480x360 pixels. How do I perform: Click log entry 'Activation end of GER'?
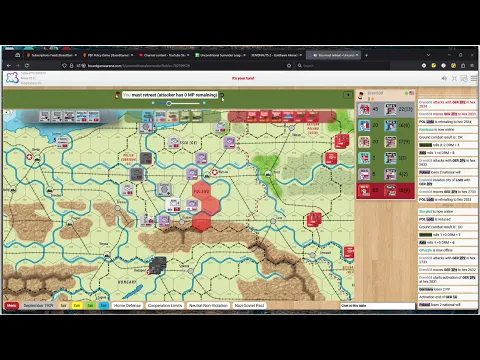click(447, 297)
